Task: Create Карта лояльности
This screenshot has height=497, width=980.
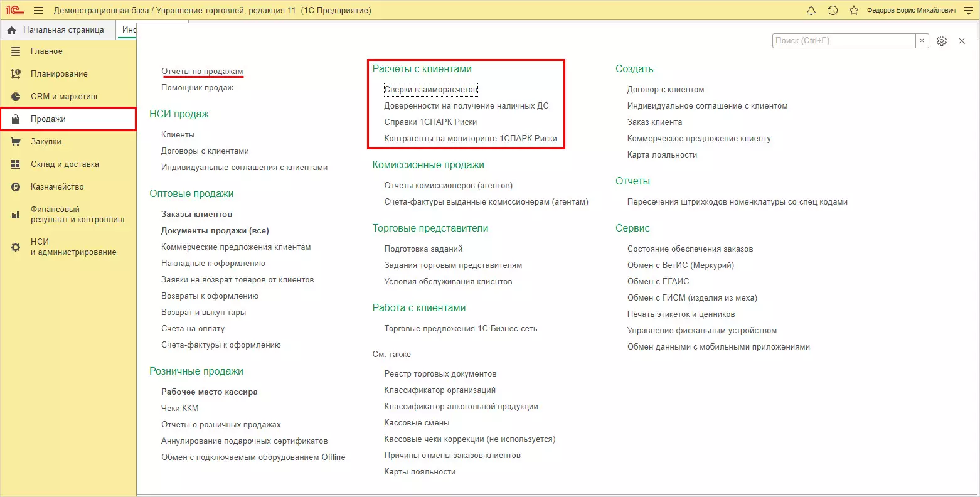Action: tap(662, 155)
